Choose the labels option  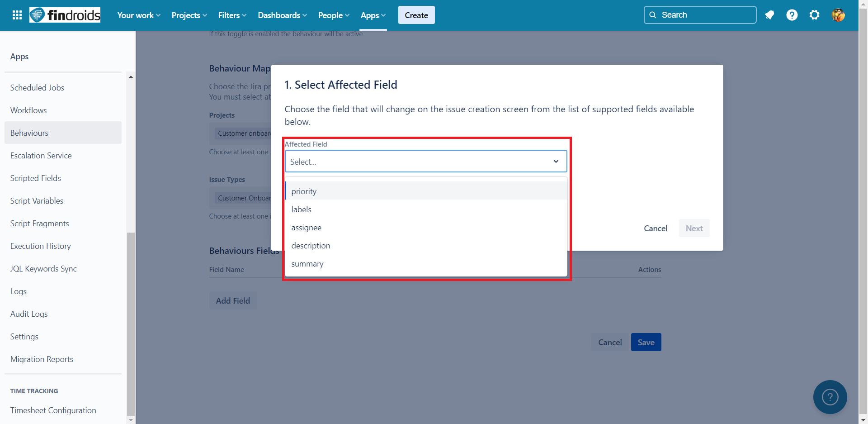click(426, 209)
